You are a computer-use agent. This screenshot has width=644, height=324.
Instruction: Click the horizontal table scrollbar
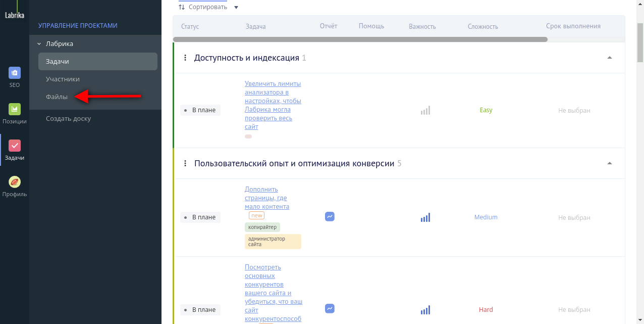(360, 39)
